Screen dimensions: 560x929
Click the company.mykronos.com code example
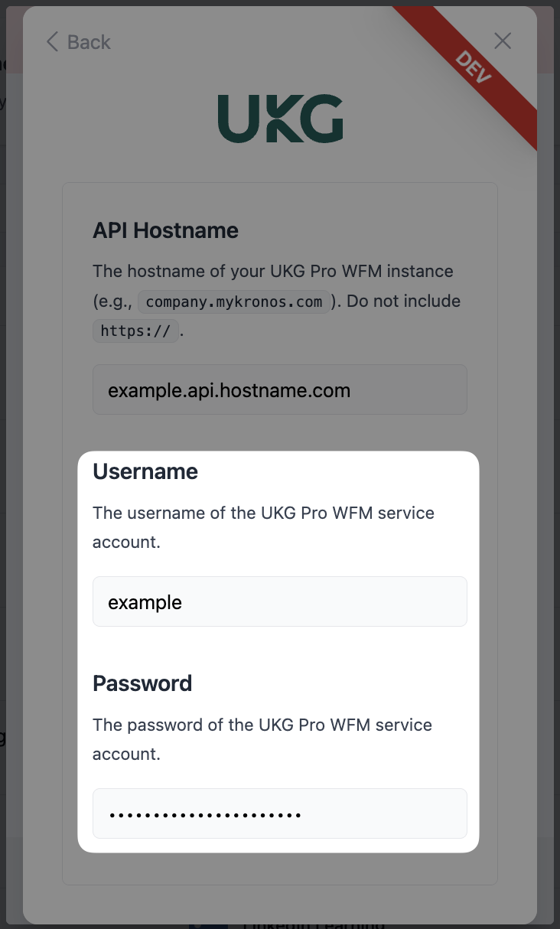(x=234, y=302)
